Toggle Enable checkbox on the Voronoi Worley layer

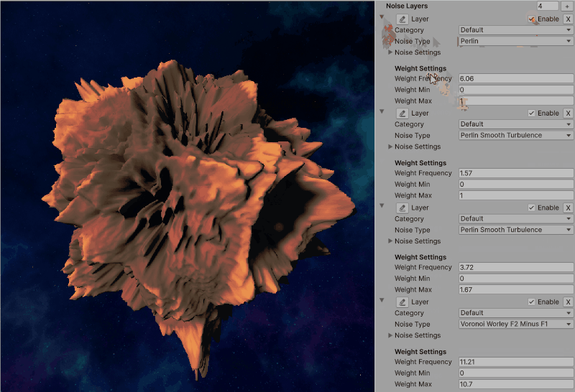[x=531, y=302]
